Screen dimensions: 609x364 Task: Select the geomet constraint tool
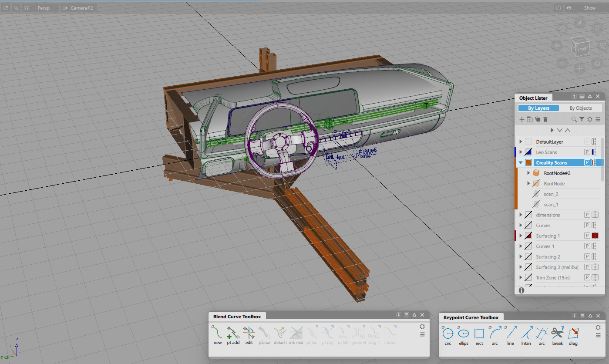click(x=359, y=334)
